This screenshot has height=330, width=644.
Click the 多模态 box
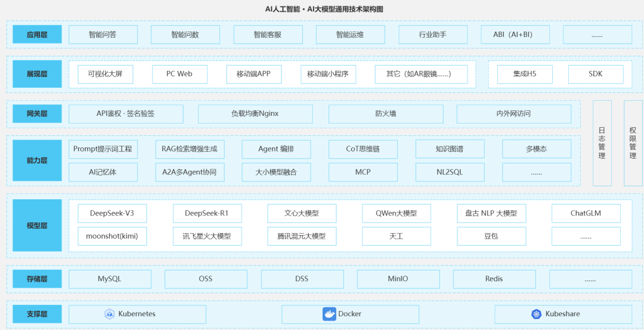tap(537, 149)
